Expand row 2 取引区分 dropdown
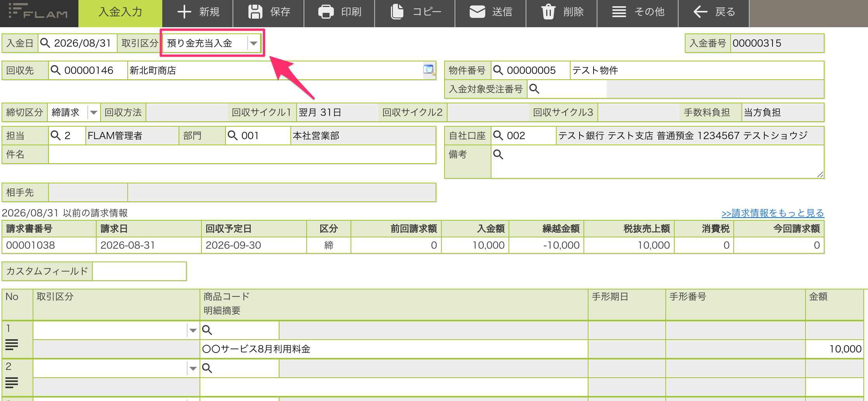Viewport: 868px width, 401px height. click(x=193, y=368)
